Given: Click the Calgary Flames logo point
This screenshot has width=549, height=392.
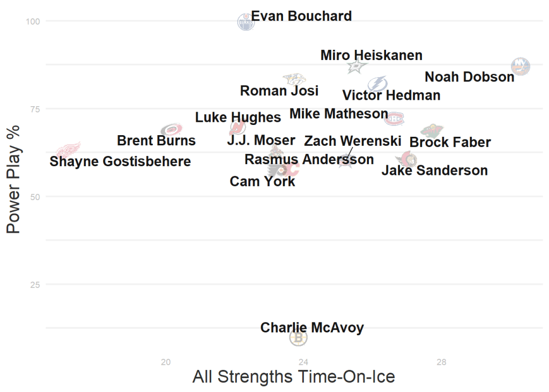Looking at the screenshot, I should tap(291, 169).
